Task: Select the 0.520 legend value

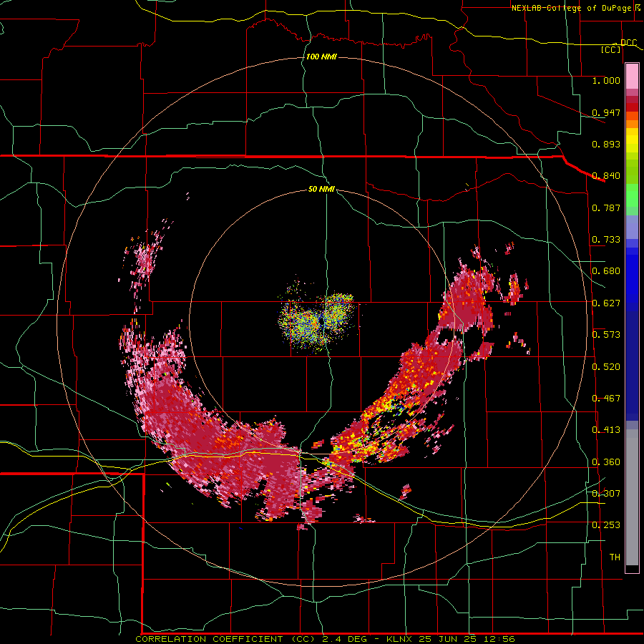Action: [x=606, y=367]
